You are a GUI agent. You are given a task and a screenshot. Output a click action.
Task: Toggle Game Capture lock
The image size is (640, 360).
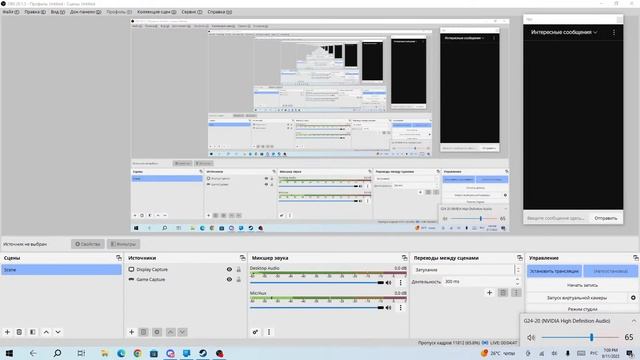coord(238,279)
